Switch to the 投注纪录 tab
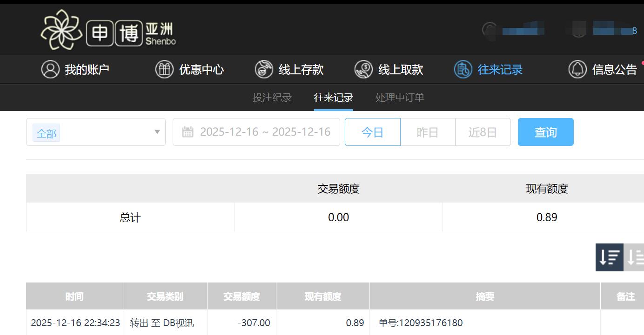Image resolution: width=644 pixels, height=335 pixels. [272, 98]
